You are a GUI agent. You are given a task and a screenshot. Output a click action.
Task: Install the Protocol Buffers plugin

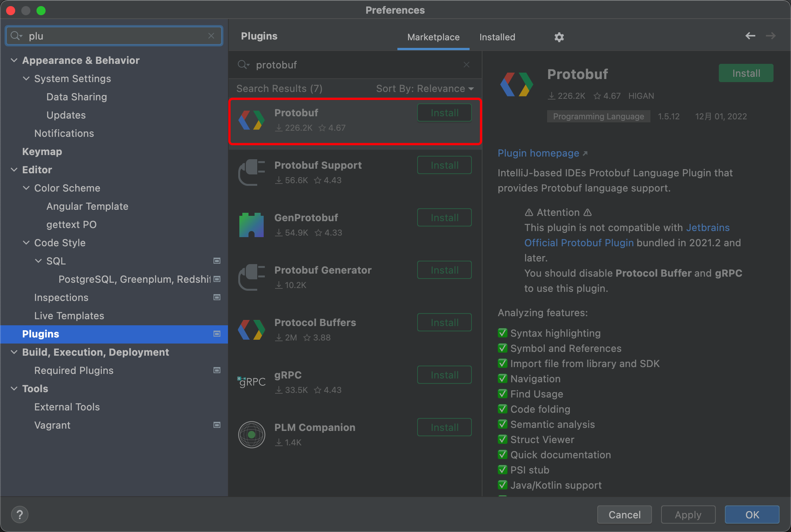pyautogui.click(x=445, y=323)
